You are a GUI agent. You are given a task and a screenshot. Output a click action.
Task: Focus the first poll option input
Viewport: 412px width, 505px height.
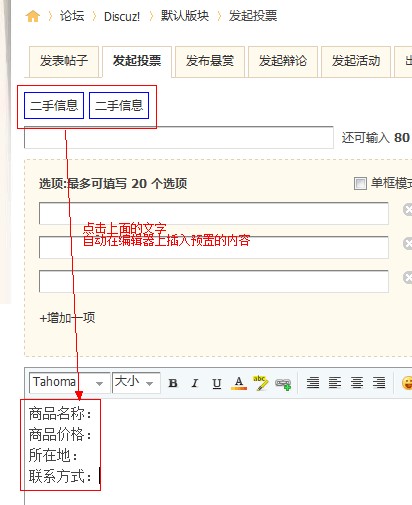click(214, 213)
